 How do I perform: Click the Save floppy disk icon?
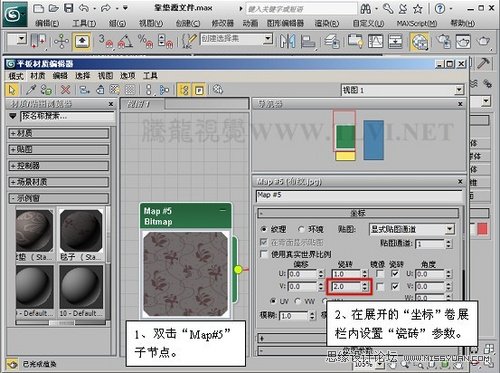(68, 8)
